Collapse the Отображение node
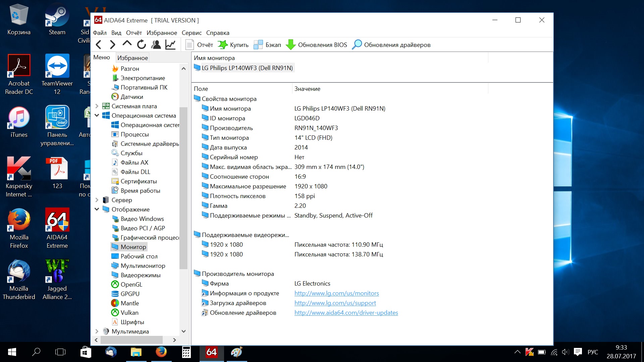644x362 pixels. (97, 209)
